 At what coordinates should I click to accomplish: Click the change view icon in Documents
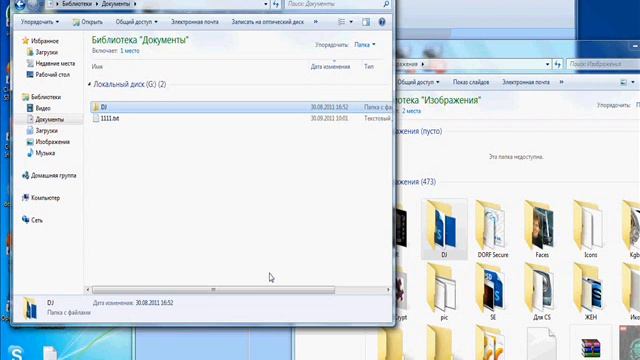coord(342,22)
